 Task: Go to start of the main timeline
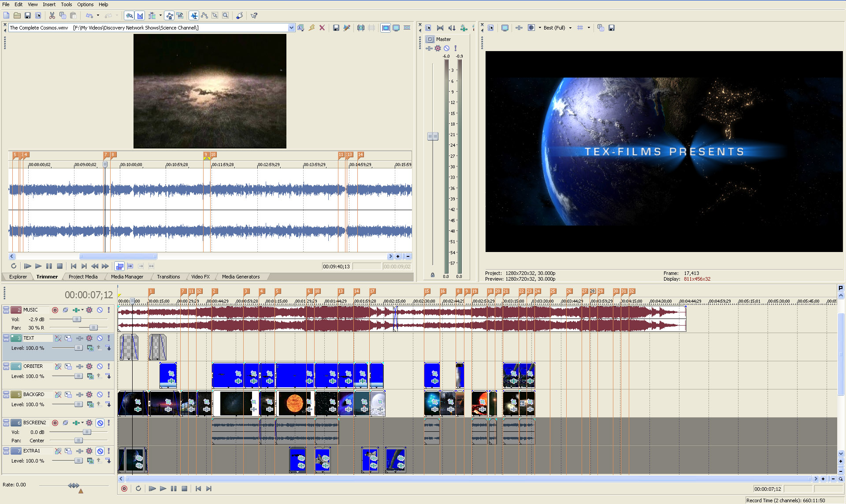[x=198, y=489]
